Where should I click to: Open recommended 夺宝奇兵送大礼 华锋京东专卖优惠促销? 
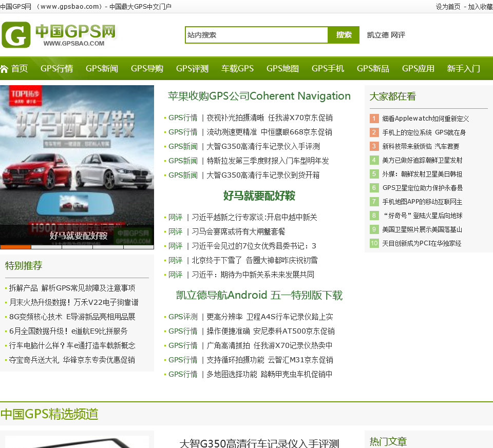72,360
